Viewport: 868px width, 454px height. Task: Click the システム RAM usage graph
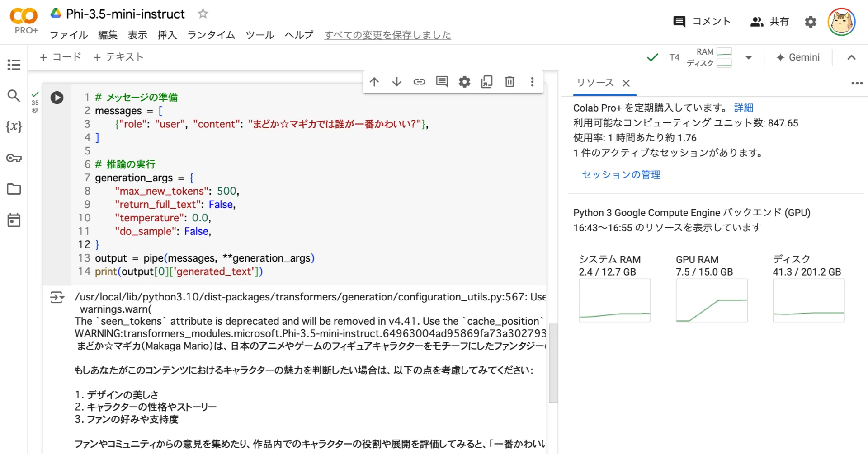point(615,300)
